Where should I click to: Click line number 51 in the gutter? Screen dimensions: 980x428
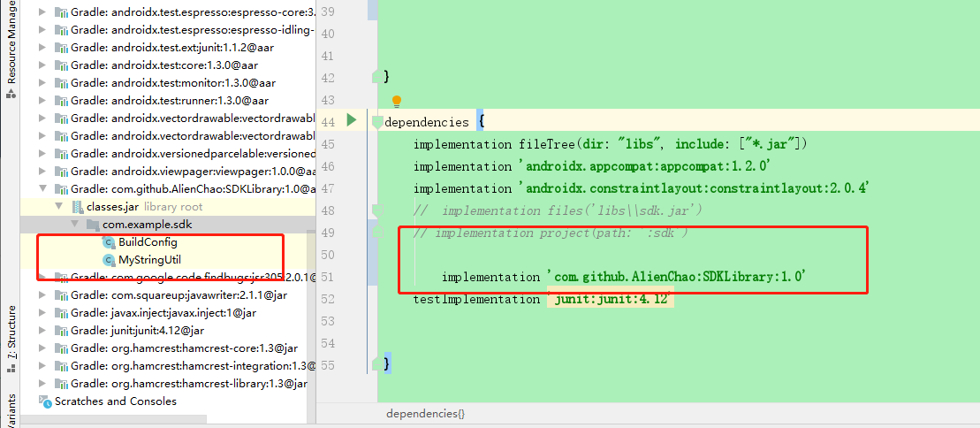[x=329, y=277]
